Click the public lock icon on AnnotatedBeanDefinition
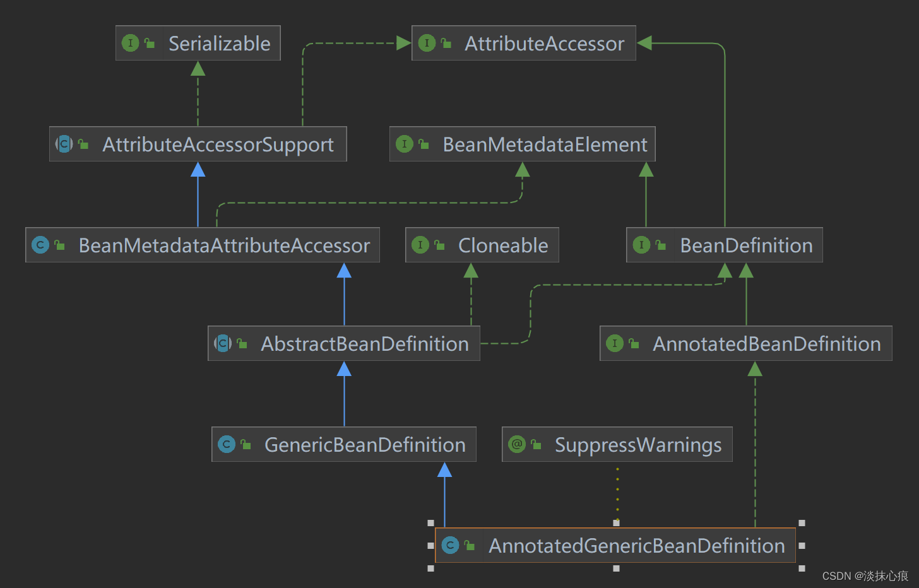 tap(634, 343)
